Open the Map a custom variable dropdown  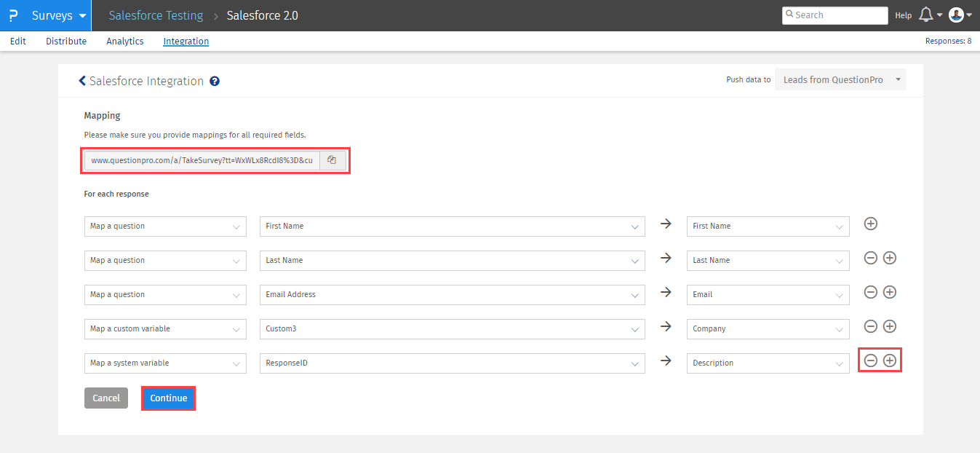(165, 329)
